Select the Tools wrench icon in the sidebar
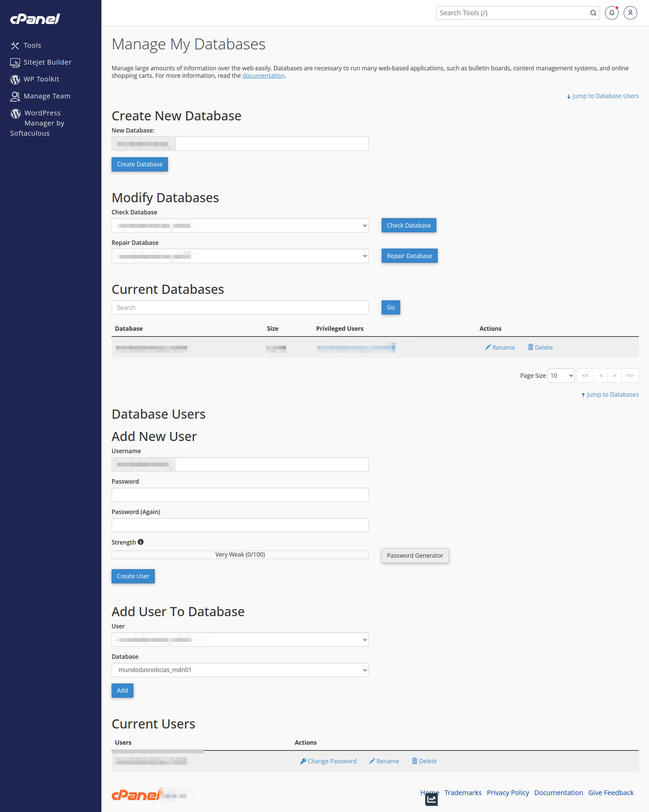Screen dimensions: 649x812 (x=16, y=45)
